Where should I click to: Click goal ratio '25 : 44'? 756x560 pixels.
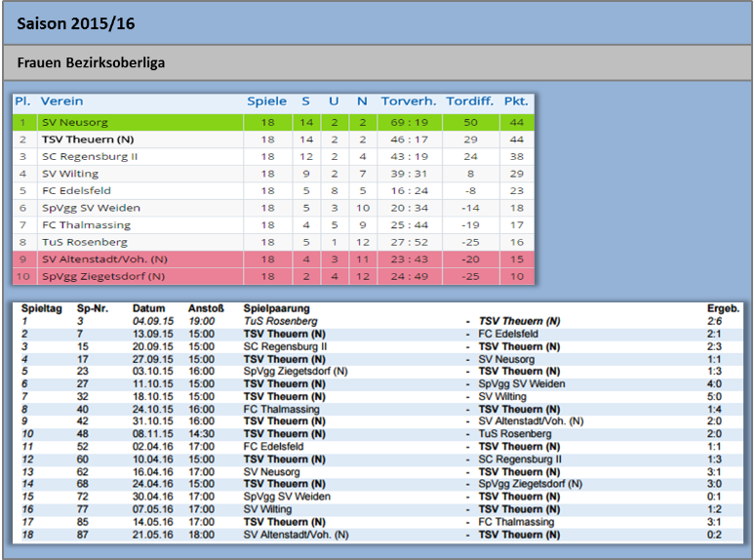[x=410, y=225]
